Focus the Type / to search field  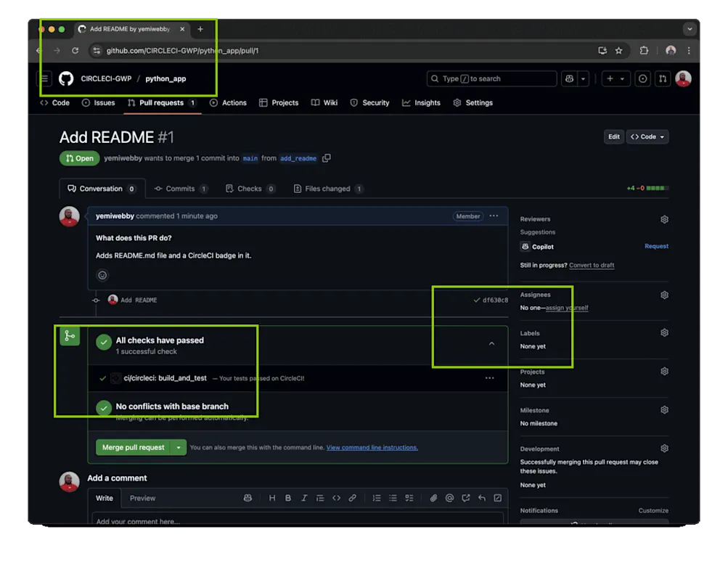(x=491, y=78)
